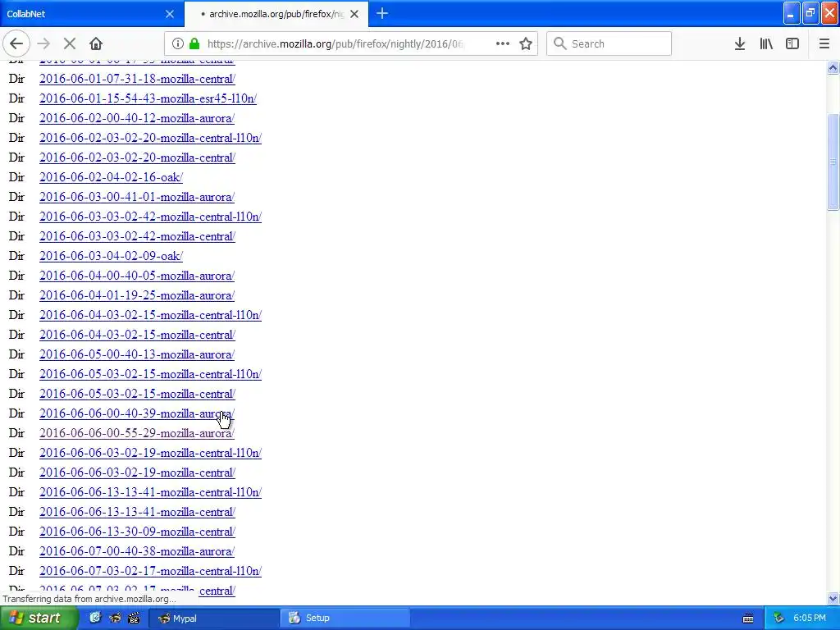Open 2016-06-03-00-41-01-mozilla-aurora link
The height and width of the screenshot is (630, 840).
click(x=137, y=197)
